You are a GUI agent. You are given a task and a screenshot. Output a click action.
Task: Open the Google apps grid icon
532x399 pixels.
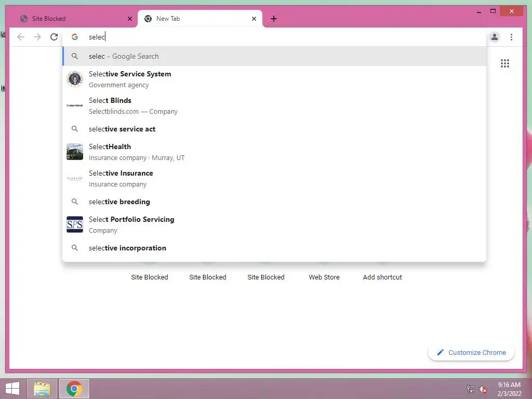(505, 63)
